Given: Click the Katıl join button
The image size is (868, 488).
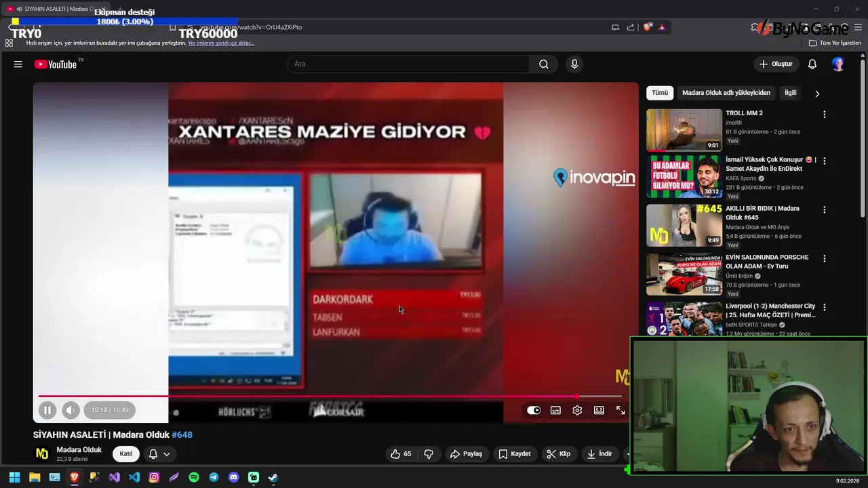Looking at the screenshot, I should [126, 454].
